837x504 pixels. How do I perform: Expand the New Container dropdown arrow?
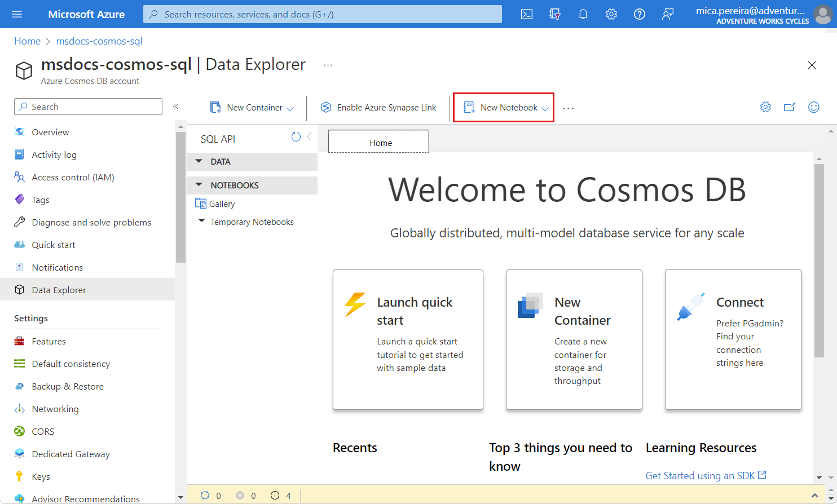point(290,108)
